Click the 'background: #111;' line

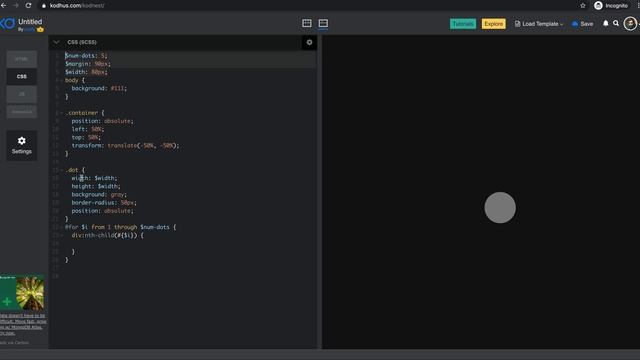click(x=99, y=88)
